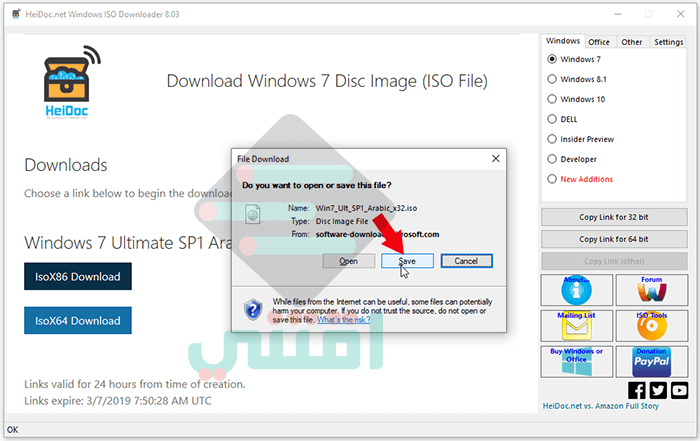Screen dimensions: 700x441
Task: Open the What's the risk link
Action: 344,320
